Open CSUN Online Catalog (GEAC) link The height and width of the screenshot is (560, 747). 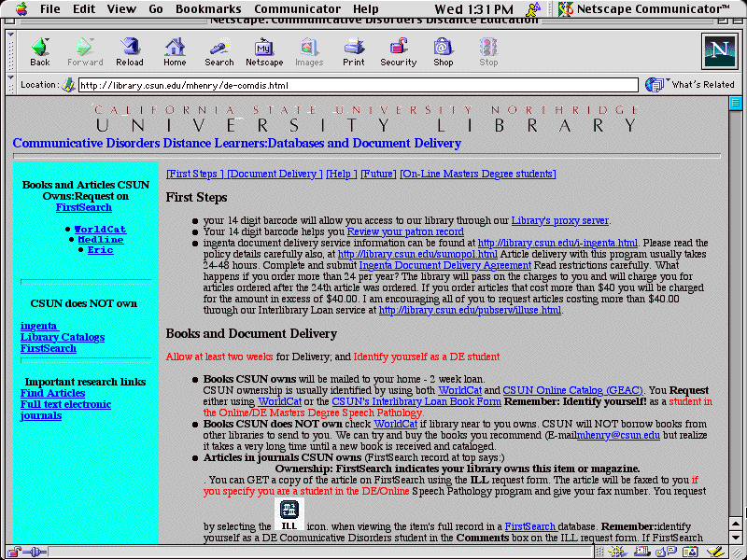(572, 390)
